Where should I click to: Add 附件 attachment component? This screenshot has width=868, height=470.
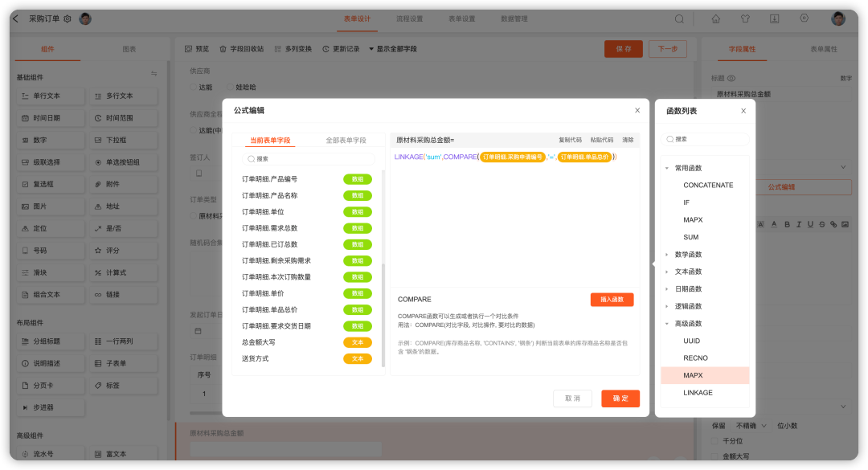pos(124,184)
